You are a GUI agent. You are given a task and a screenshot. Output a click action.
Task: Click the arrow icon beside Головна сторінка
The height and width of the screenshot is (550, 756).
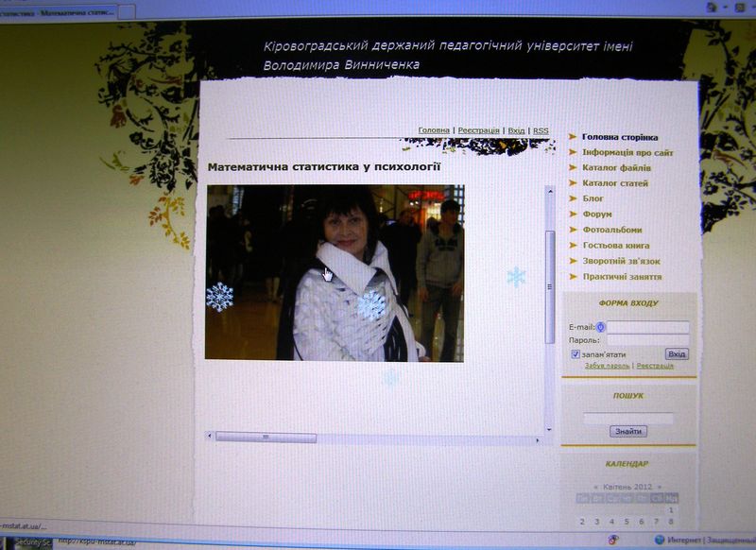pos(573,138)
